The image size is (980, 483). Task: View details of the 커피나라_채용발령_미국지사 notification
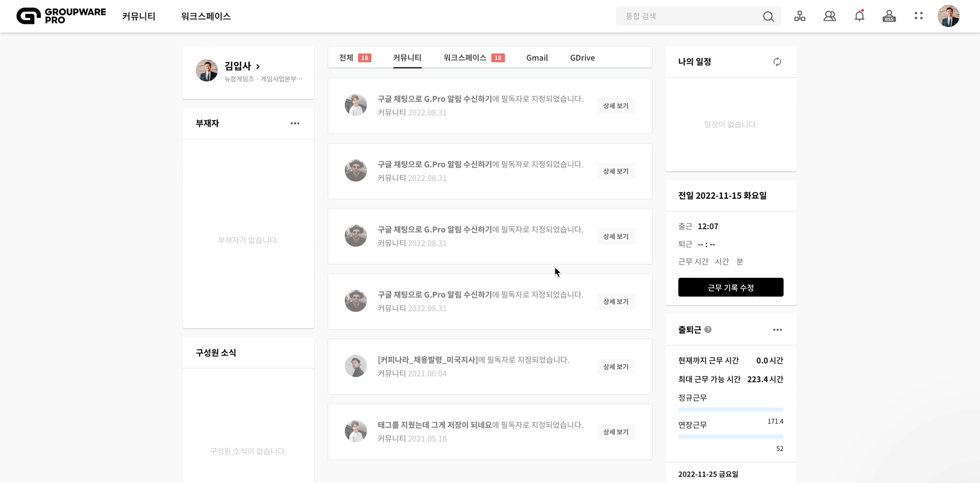tap(615, 367)
